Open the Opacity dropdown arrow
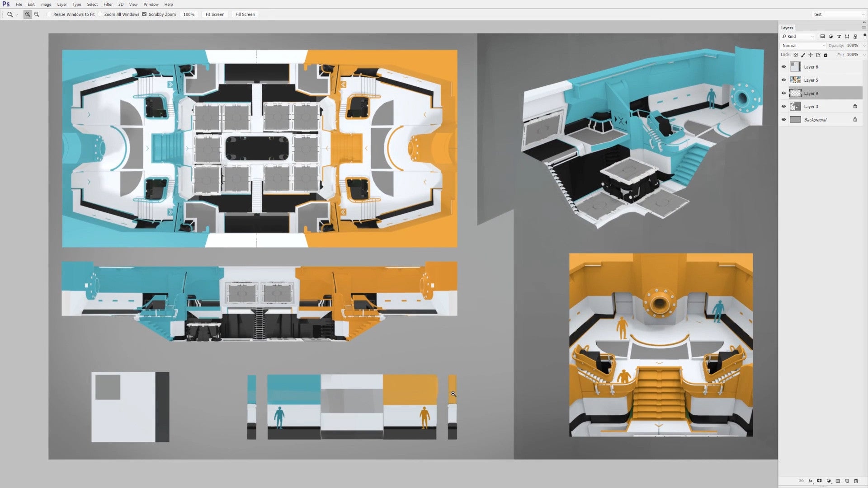This screenshot has height=488, width=868. click(x=864, y=45)
